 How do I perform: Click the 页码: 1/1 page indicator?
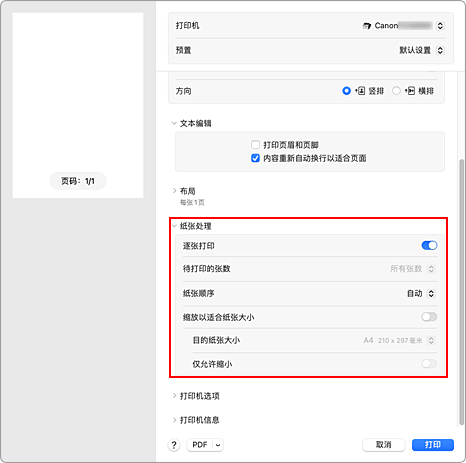(78, 181)
